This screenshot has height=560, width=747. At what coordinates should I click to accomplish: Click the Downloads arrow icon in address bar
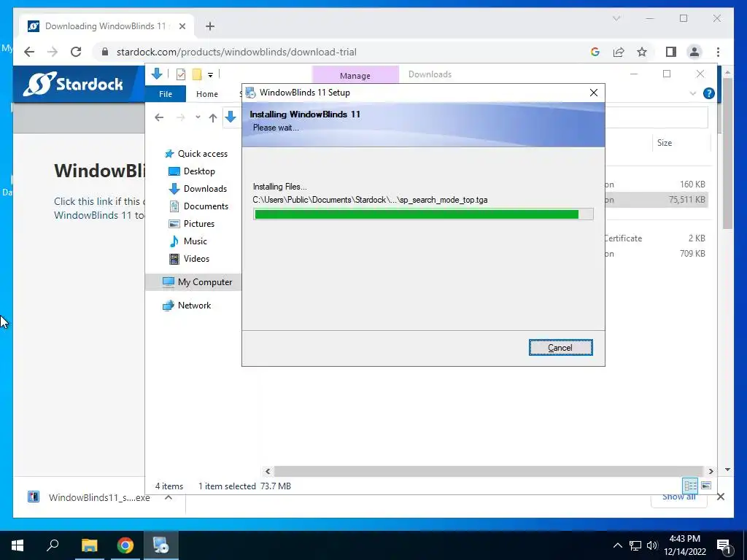[x=231, y=117]
